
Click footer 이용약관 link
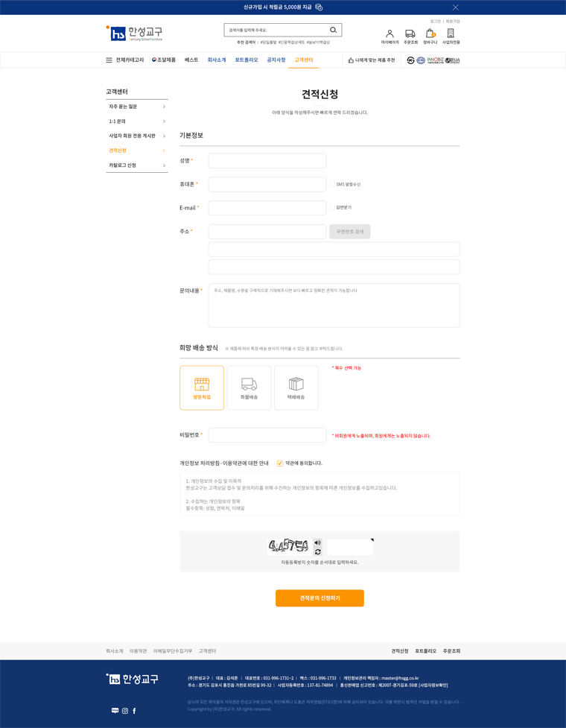(x=139, y=651)
